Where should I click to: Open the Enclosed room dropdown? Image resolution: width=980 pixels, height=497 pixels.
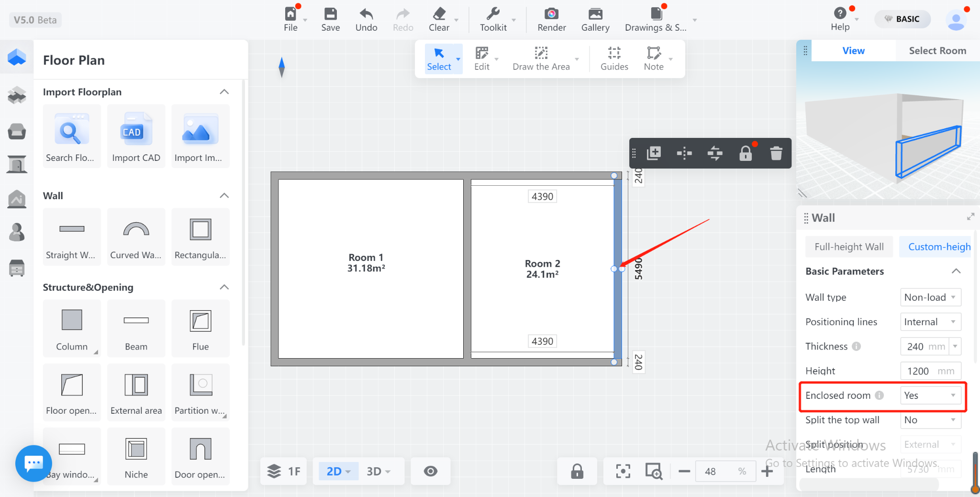(930, 395)
